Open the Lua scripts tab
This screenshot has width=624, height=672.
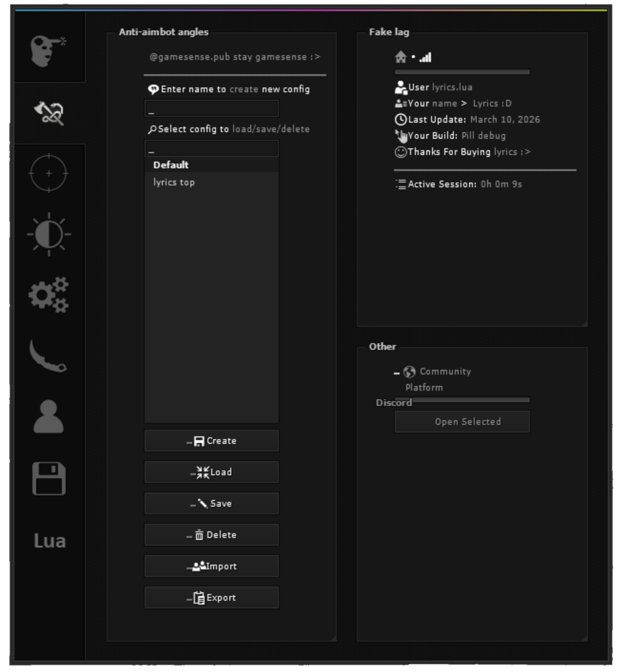click(x=49, y=541)
